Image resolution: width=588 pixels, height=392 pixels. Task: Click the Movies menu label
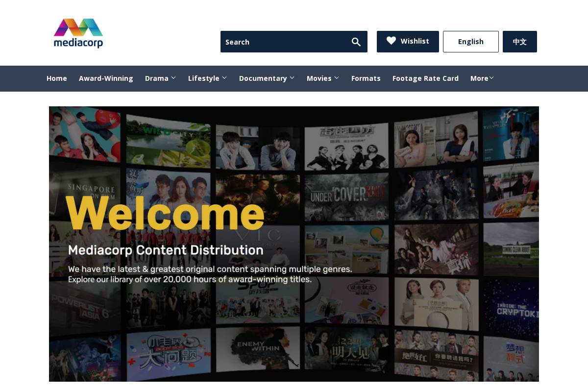319,78
